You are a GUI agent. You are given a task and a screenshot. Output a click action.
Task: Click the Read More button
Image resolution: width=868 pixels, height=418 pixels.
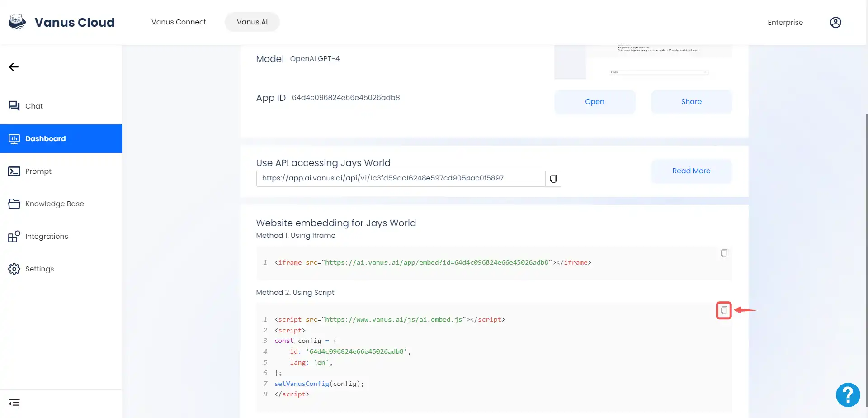(x=691, y=171)
